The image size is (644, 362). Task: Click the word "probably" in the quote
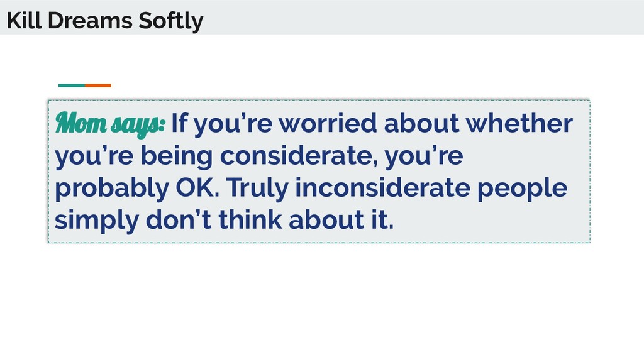tap(112, 189)
